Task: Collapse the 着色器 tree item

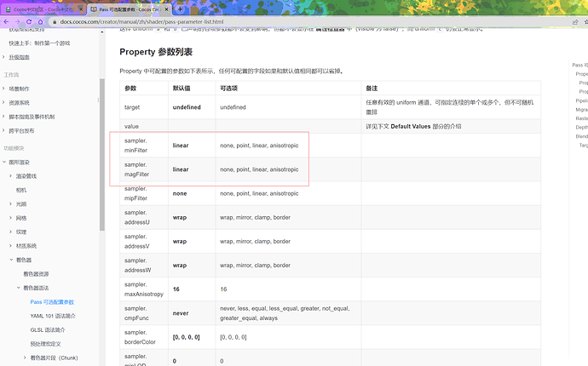Action: (x=11, y=260)
